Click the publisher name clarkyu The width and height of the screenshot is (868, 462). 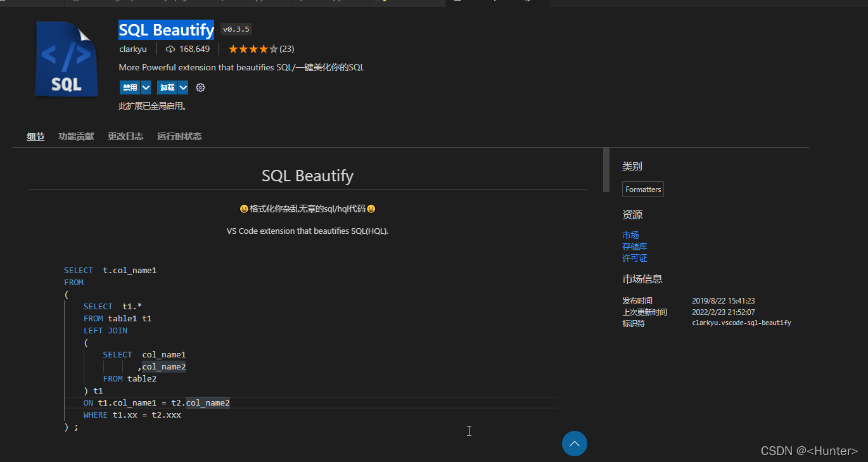[x=133, y=49]
